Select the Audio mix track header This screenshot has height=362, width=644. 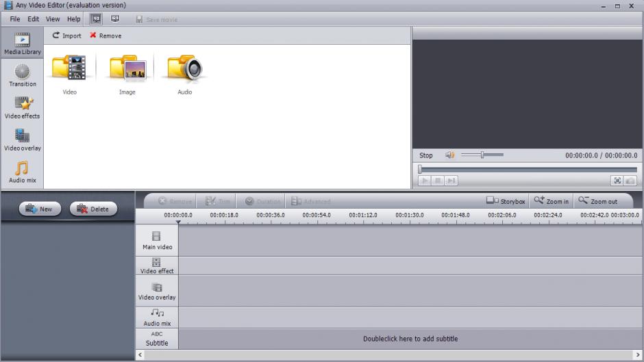[x=157, y=318]
